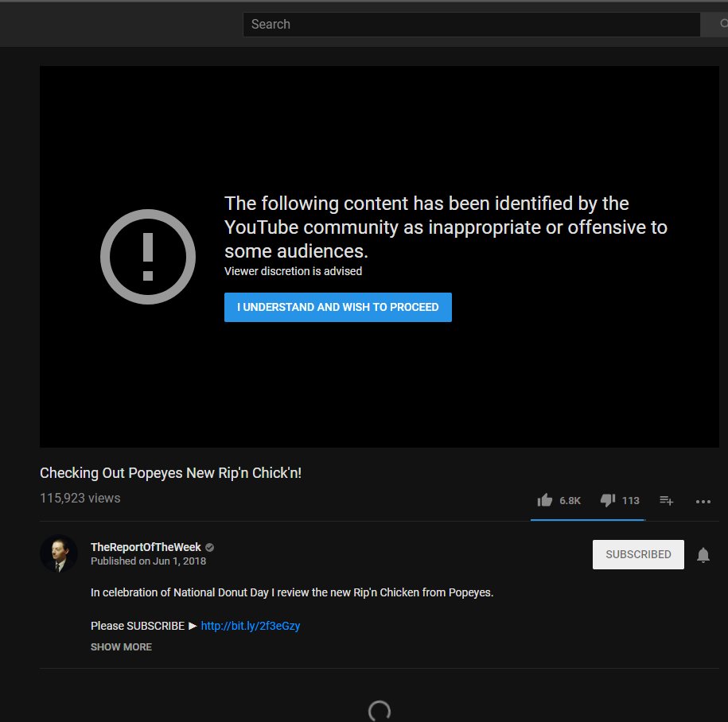Click the 113 dislike count

click(630, 501)
